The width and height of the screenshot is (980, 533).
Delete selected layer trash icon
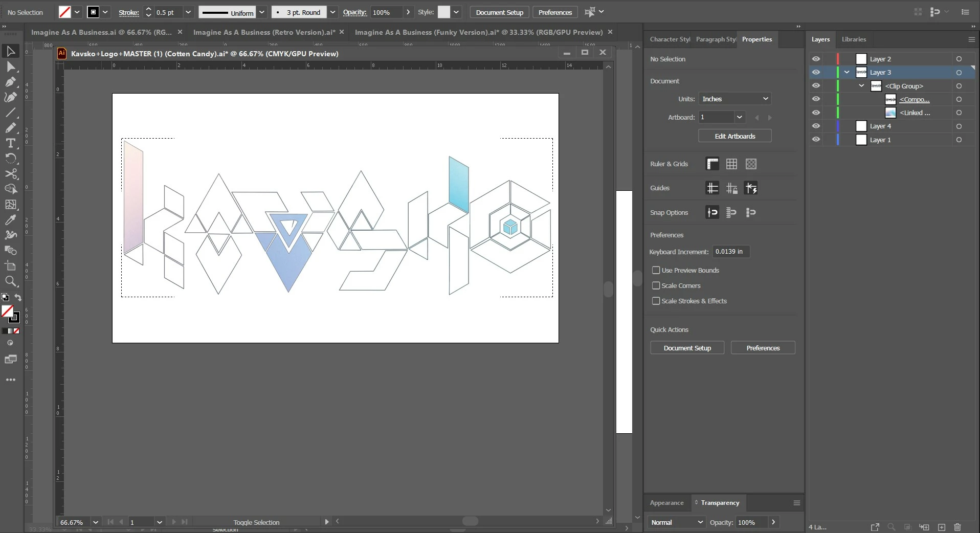[957, 527]
